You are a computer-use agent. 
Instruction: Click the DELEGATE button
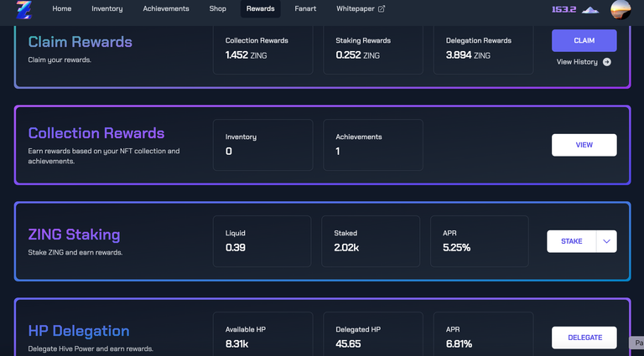click(x=584, y=338)
